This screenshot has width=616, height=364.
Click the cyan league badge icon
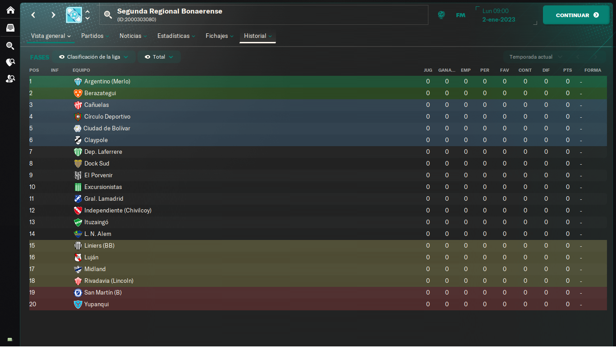(x=74, y=15)
